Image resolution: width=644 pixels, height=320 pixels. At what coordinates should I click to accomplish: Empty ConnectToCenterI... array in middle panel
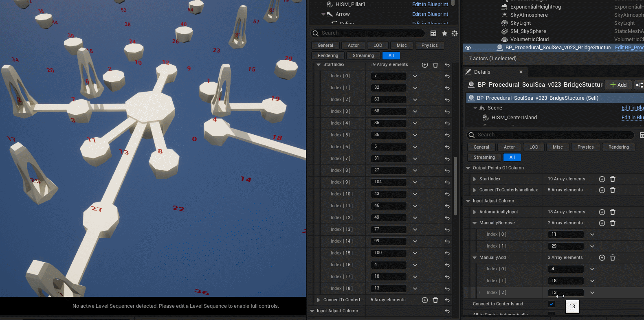[435, 300]
